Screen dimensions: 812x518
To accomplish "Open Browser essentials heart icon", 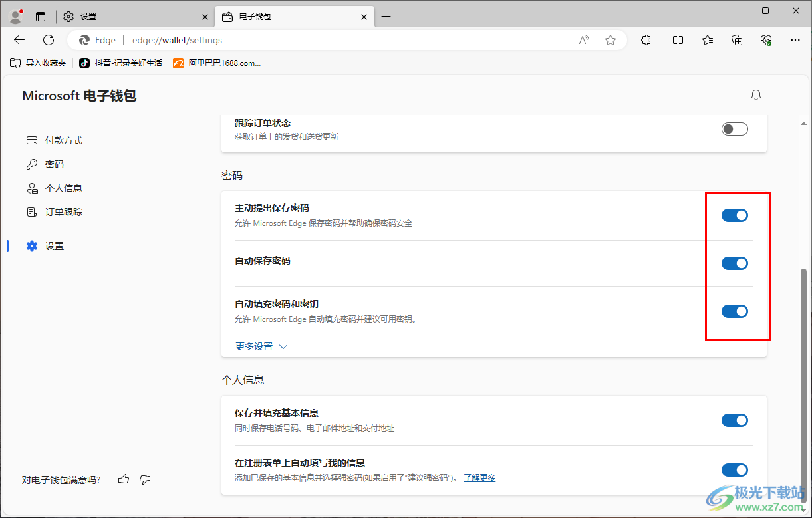I will 765,40.
